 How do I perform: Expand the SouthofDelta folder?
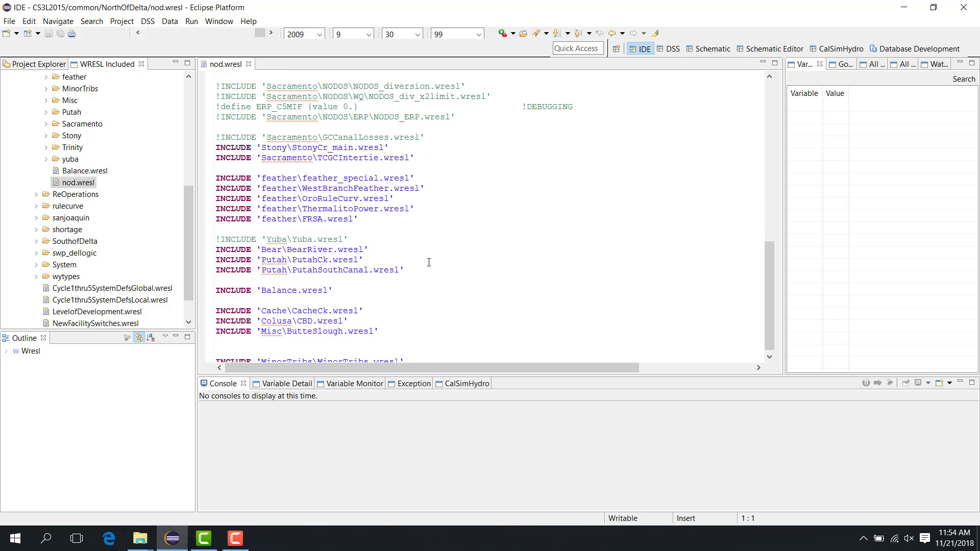tap(36, 241)
